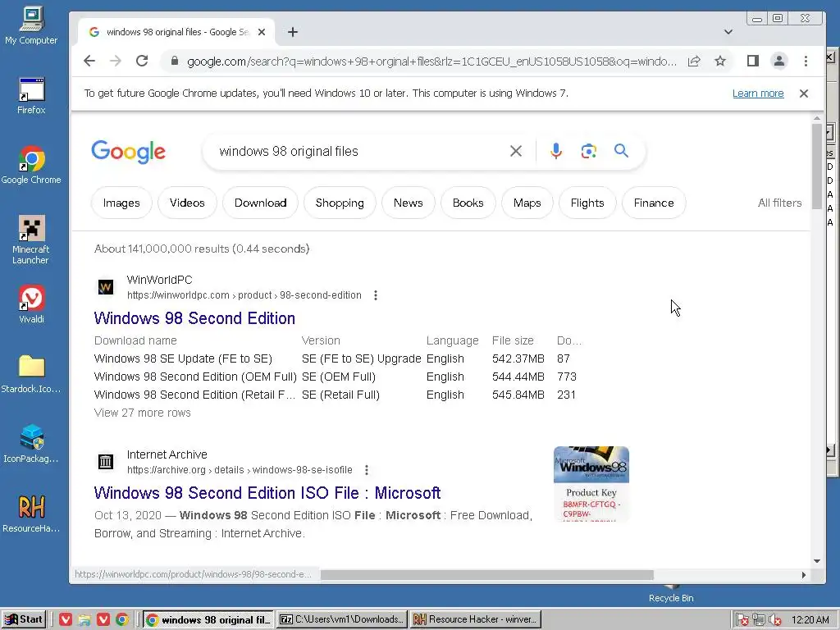The width and height of the screenshot is (840, 630).
Task: Click scroll down arrow on page
Action: coord(816,561)
